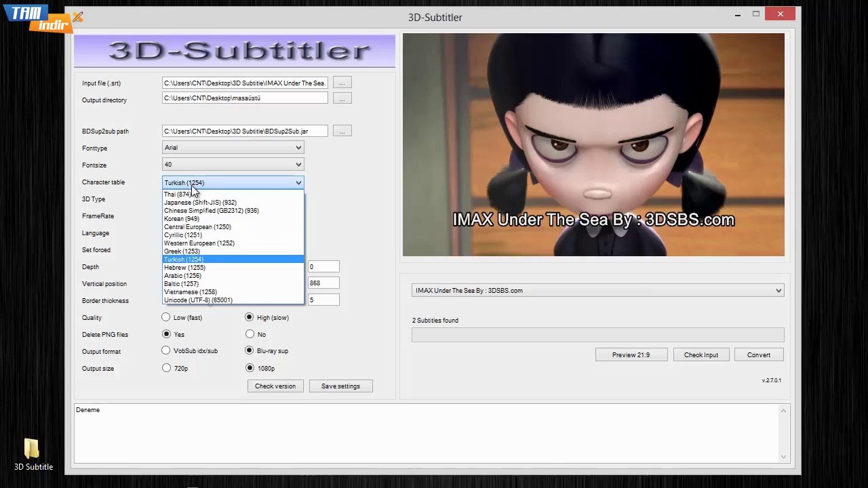Viewport: 868px width, 488px height.
Task: Click the Depth value field showing 0
Action: [x=323, y=267]
